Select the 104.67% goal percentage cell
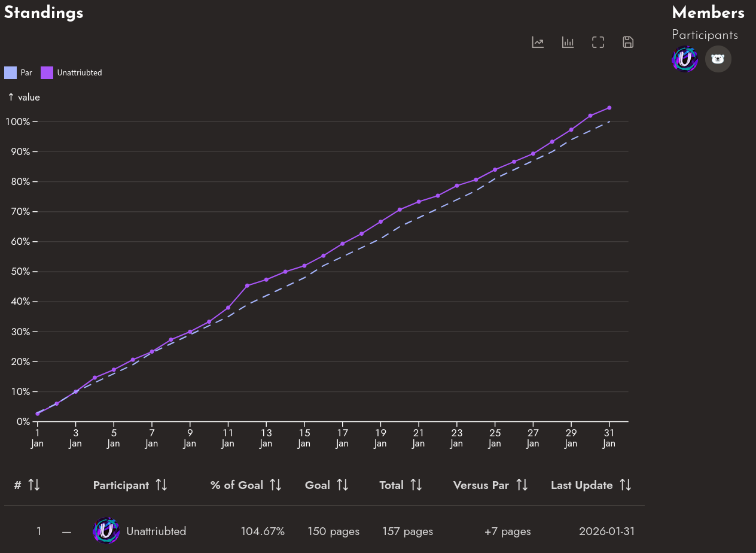 [x=263, y=531]
